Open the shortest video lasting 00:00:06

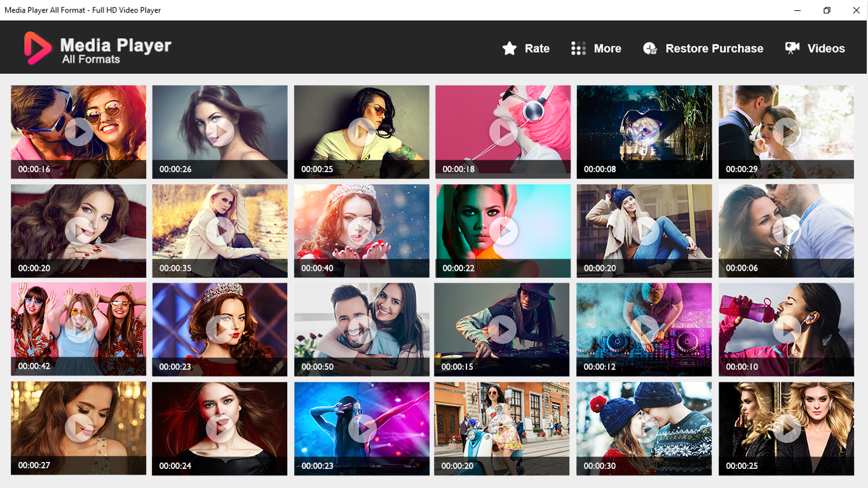[x=786, y=231]
